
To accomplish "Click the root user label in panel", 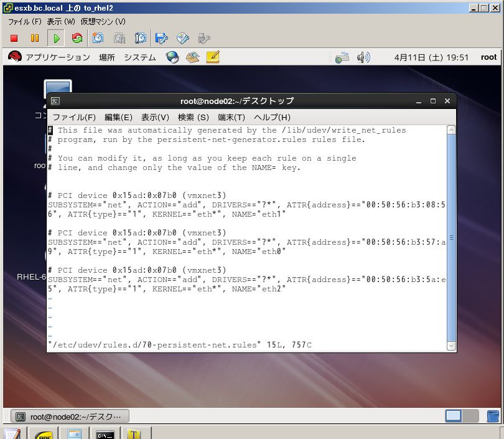I will point(488,57).
